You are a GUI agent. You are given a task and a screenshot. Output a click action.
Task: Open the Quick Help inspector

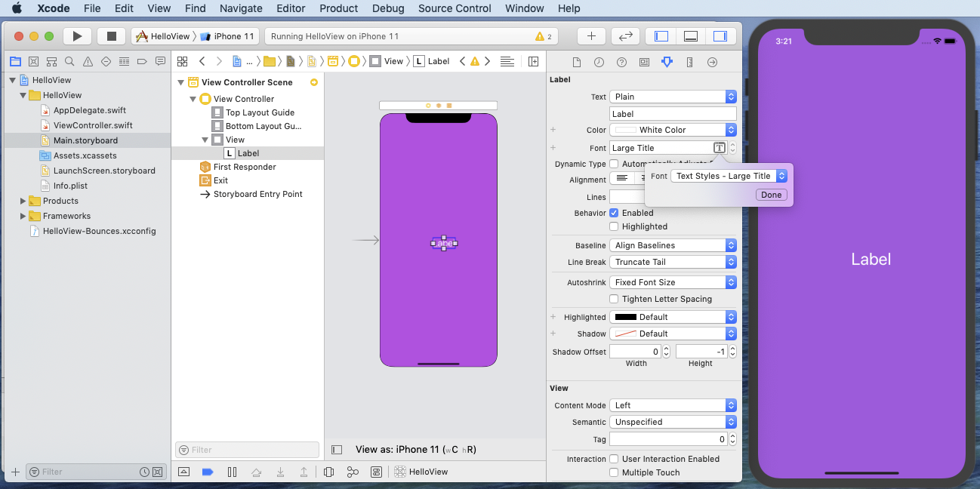(x=621, y=62)
